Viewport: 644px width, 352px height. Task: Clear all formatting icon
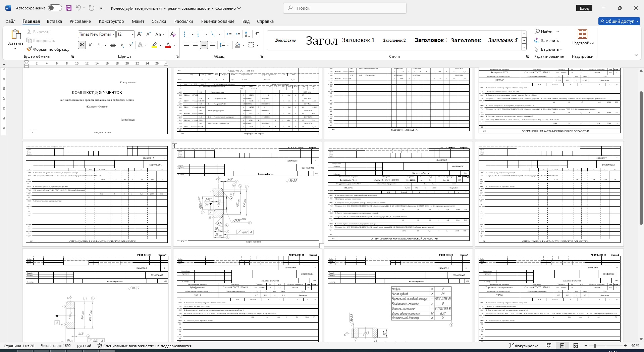click(173, 34)
